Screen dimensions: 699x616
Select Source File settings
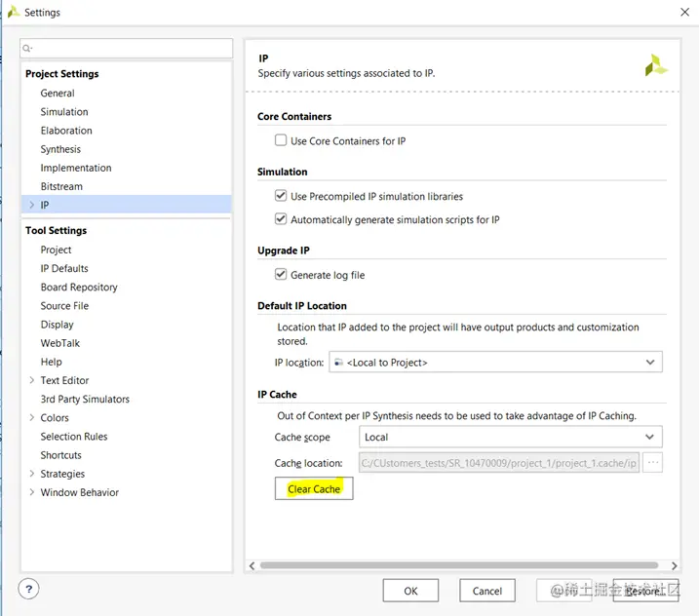click(64, 306)
